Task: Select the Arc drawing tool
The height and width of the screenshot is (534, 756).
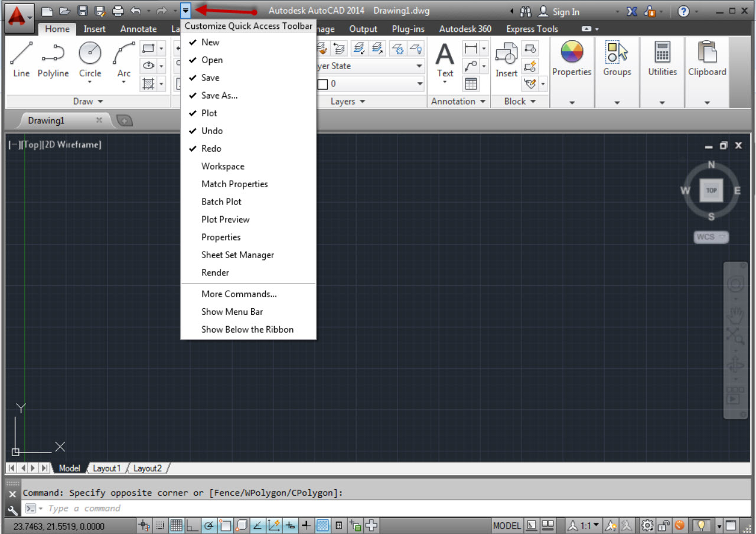Action: 124,59
